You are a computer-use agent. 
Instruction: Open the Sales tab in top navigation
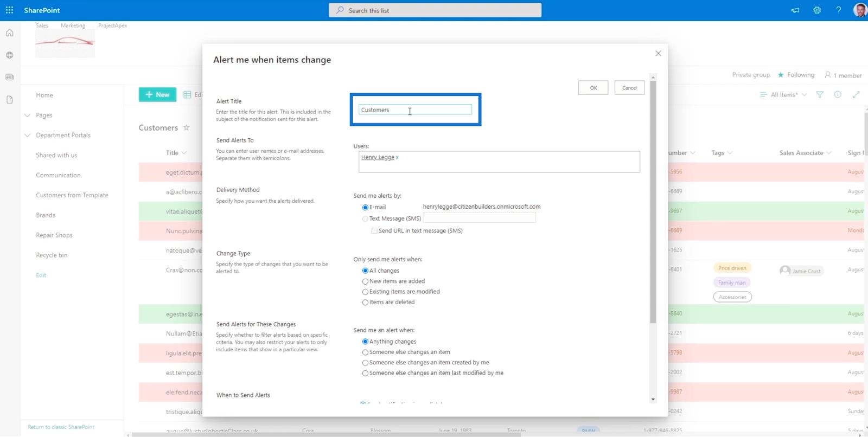tap(42, 25)
